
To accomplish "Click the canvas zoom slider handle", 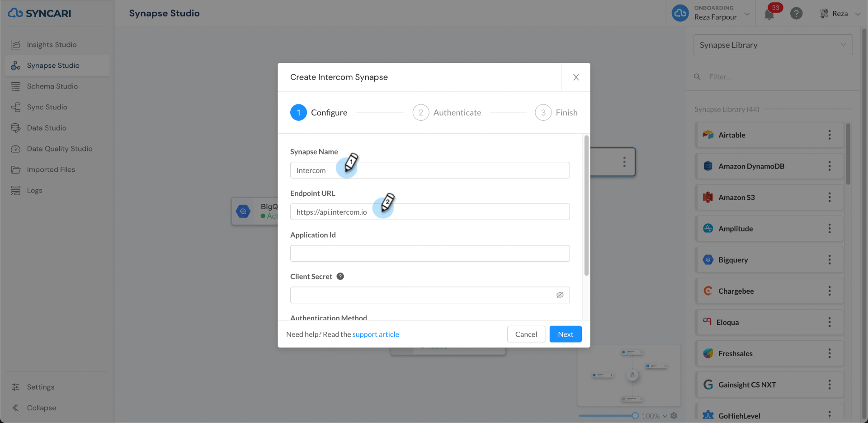I will coord(635,416).
